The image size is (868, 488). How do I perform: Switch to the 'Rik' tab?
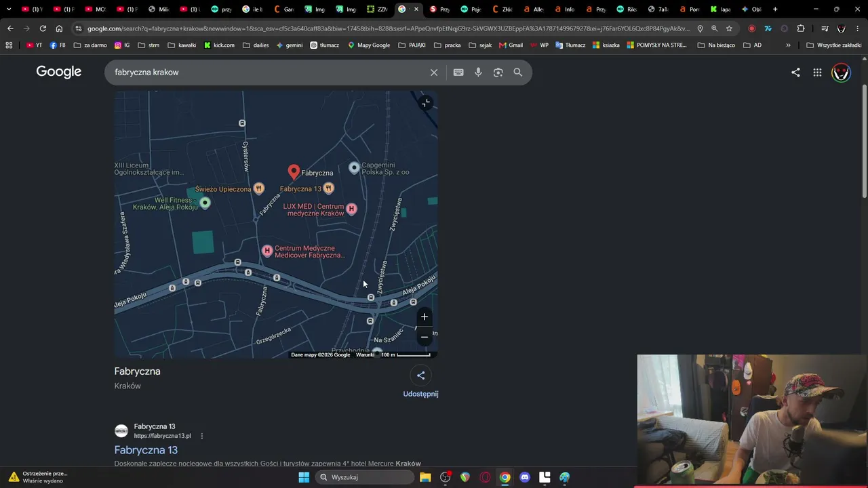[x=627, y=9]
